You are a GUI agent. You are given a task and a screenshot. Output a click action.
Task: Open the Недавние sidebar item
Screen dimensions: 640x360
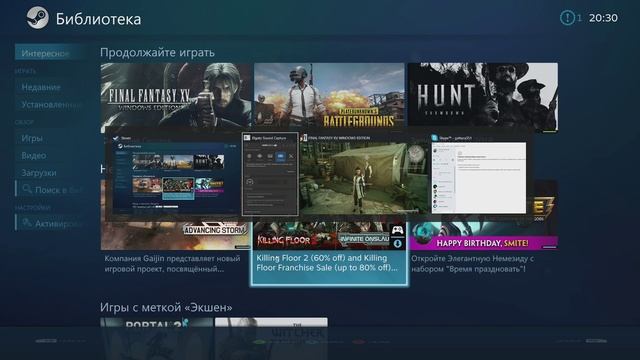[50, 87]
